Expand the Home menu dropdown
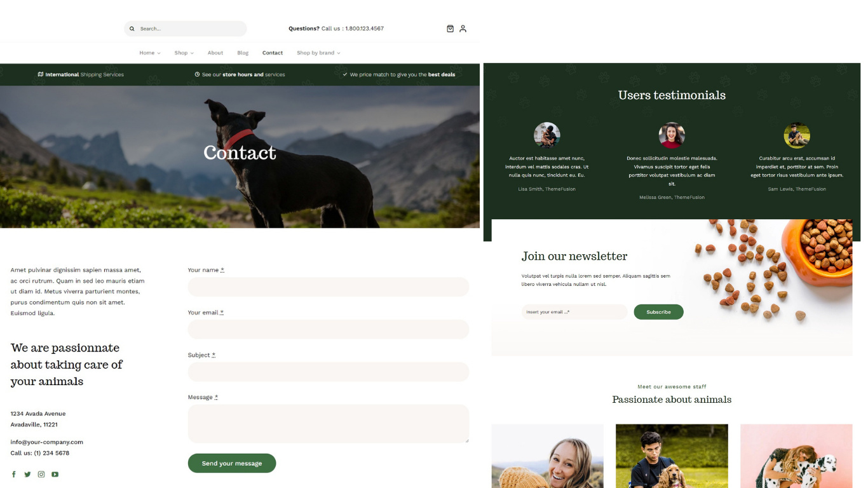The height and width of the screenshot is (488, 868). point(150,53)
